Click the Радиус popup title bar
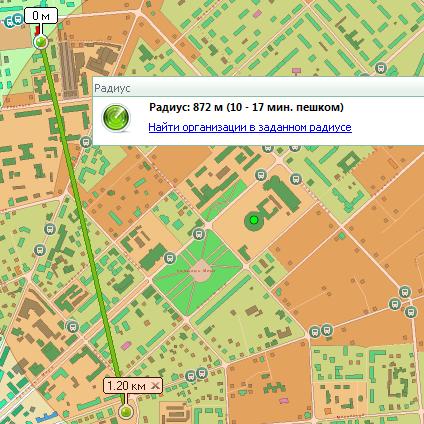 click(x=258, y=88)
